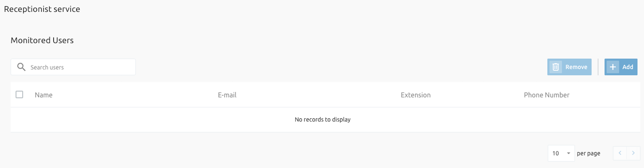
Task: Click the Add button label
Action: 628,67
